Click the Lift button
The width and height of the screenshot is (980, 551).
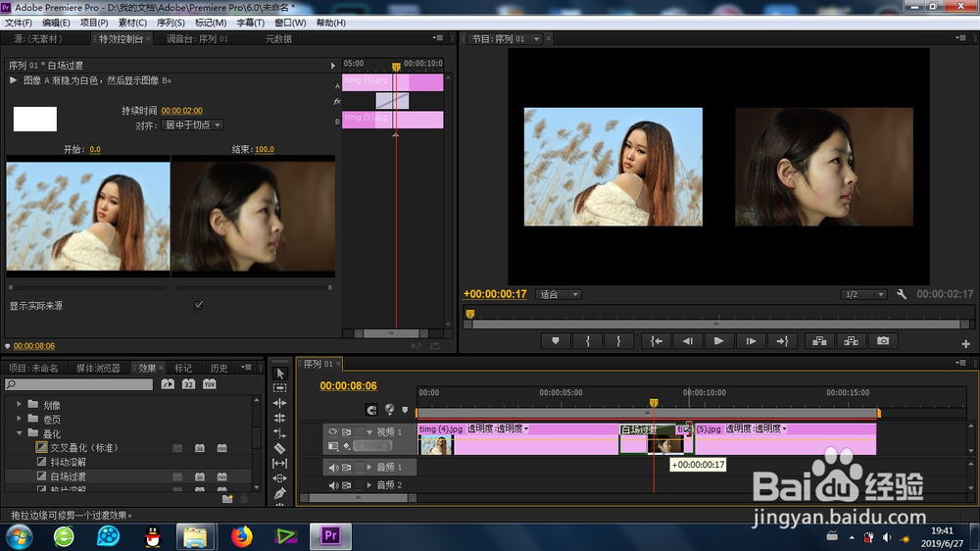819,341
